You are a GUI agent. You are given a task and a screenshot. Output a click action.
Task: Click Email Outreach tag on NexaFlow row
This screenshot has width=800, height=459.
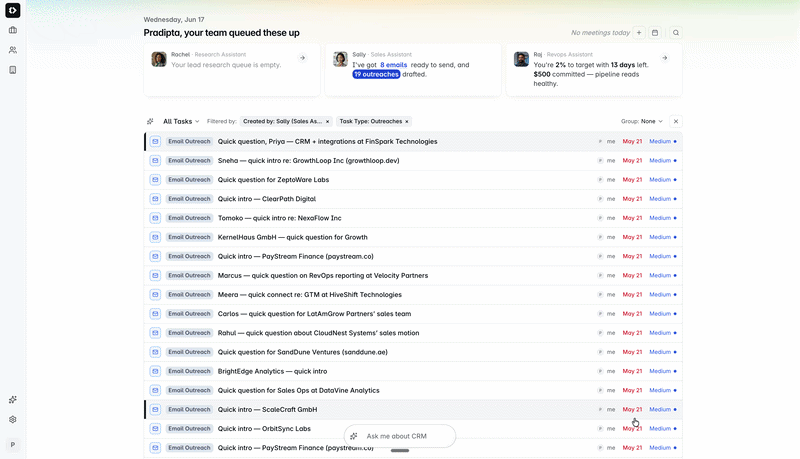(189, 218)
